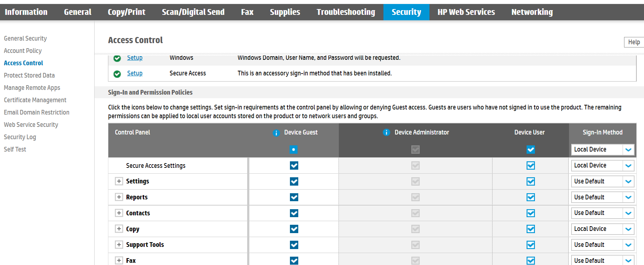
Task: Expand the Support Tools row
Action: (119, 244)
